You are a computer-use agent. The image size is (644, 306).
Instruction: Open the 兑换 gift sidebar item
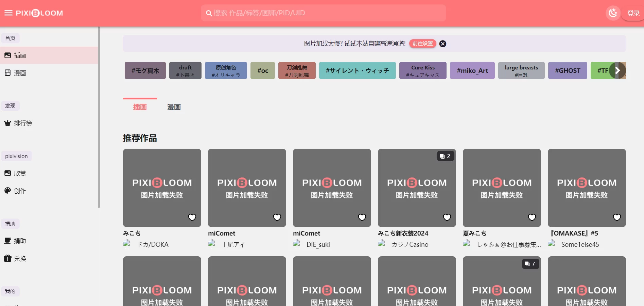click(x=20, y=258)
